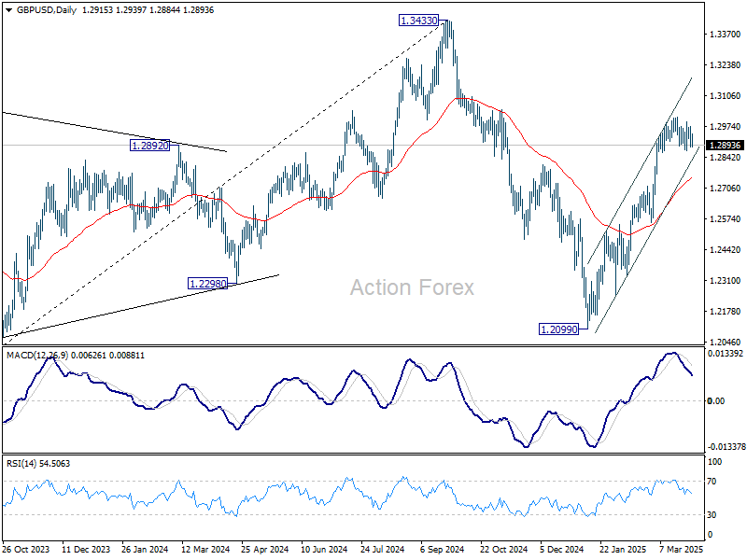Select the 1.25740 price axis level
The height and width of the screenshot is (560, 747).
(x=726, y=219)
